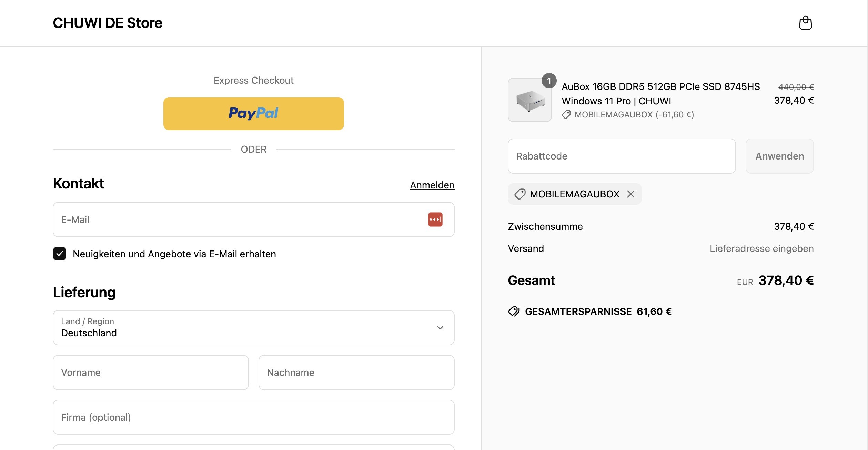This screenshot has height=450, width=868.
Task: Focus the Rabattcode input field
Action: click(622, 156)
